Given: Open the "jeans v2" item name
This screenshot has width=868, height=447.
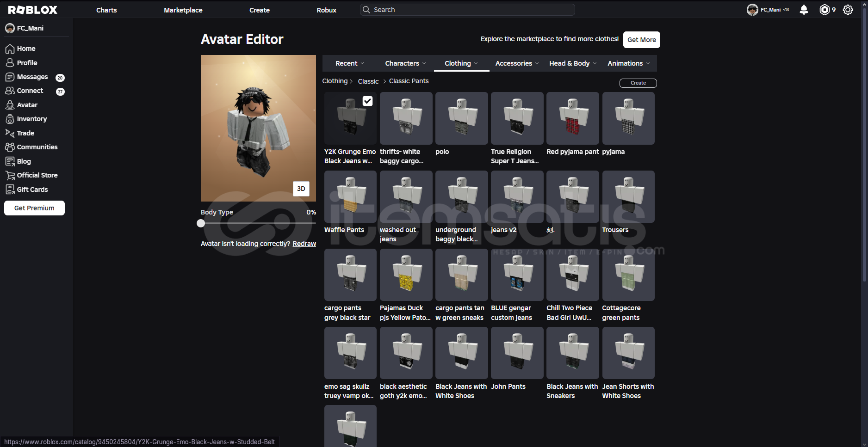Looking at the screenshot, I should [x=503, y=230].
